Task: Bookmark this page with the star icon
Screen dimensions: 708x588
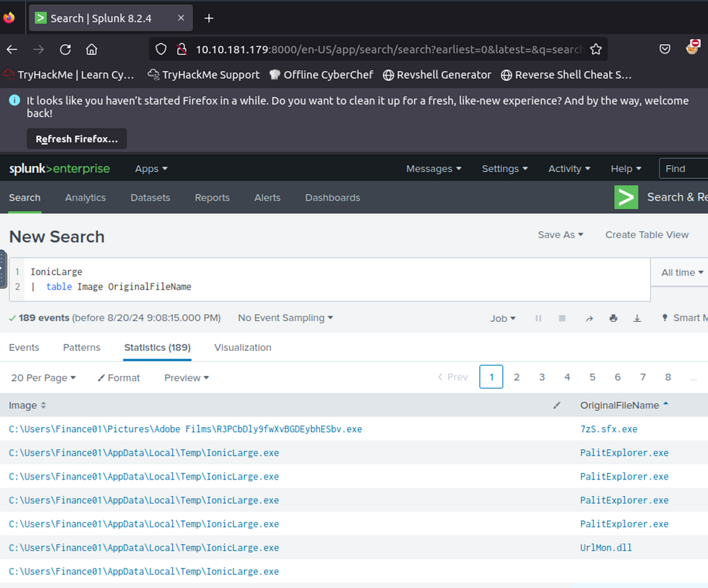Action: pos(595,49)
